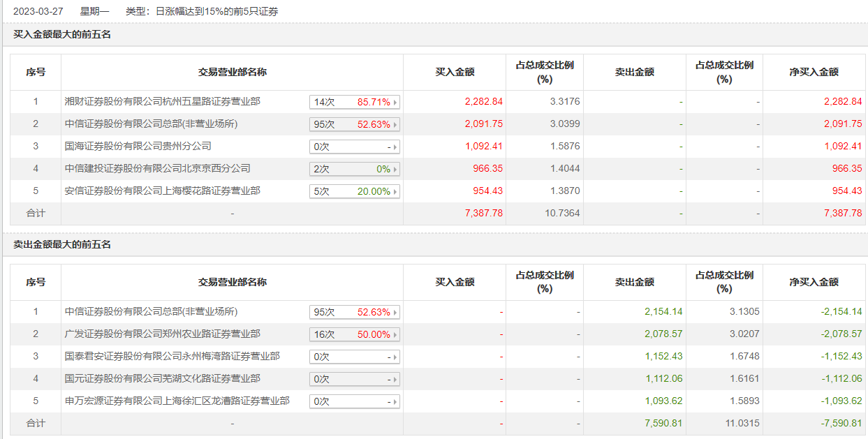Select sell amount 2,078.57 in 卖出金额 column
Image resolution: width=868 pixels, height=439 pixels.
663,334
